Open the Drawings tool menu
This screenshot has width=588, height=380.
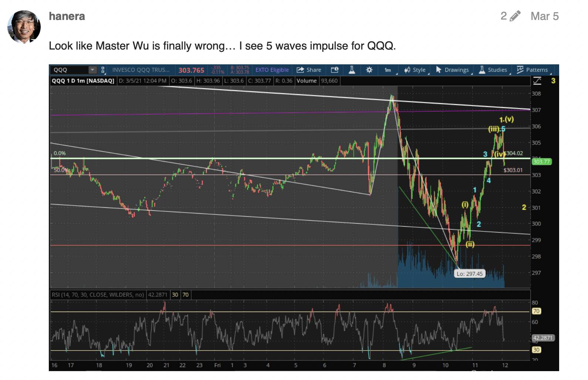tap(452, 70)
